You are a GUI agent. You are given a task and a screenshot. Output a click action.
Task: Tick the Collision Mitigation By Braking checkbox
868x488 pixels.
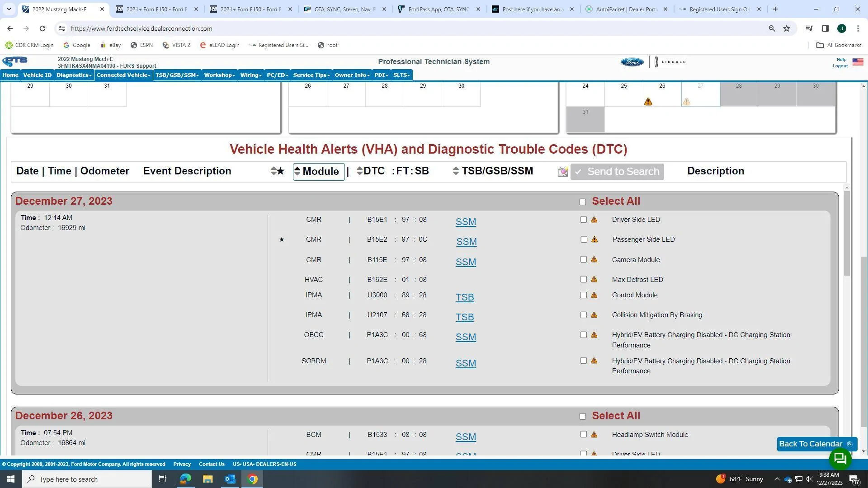click(x=584, y=315)
